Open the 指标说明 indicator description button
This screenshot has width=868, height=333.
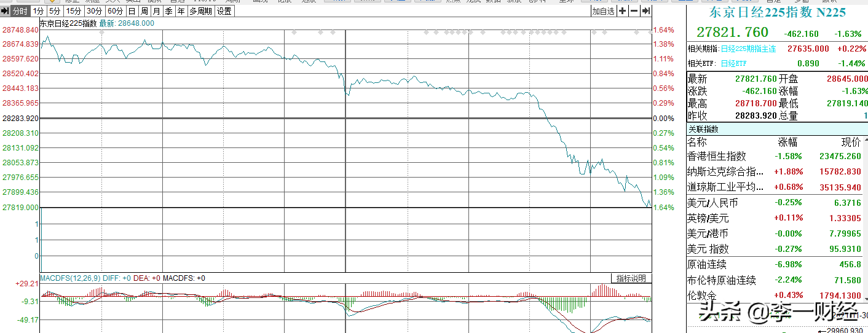click(x=631, y=278)
